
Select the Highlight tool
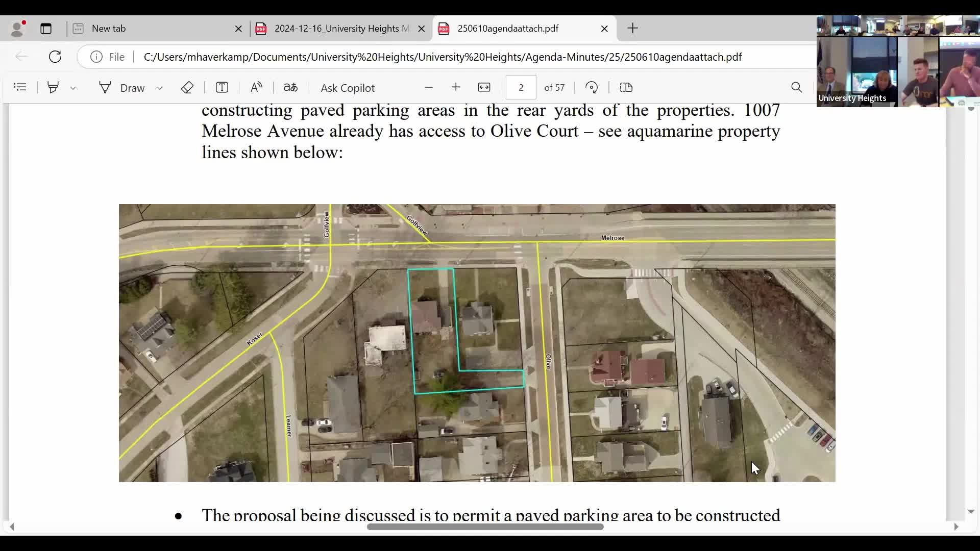tap(53, 87)
